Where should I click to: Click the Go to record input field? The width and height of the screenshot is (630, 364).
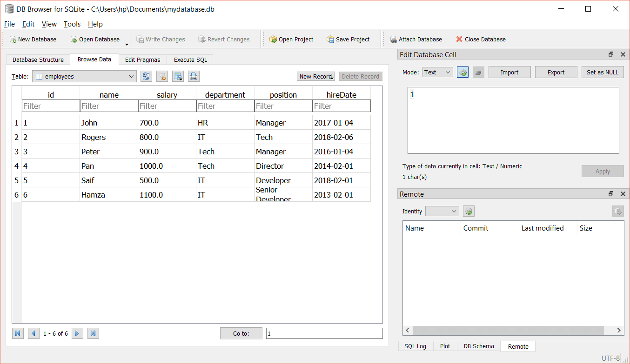[x=324, y=333]
